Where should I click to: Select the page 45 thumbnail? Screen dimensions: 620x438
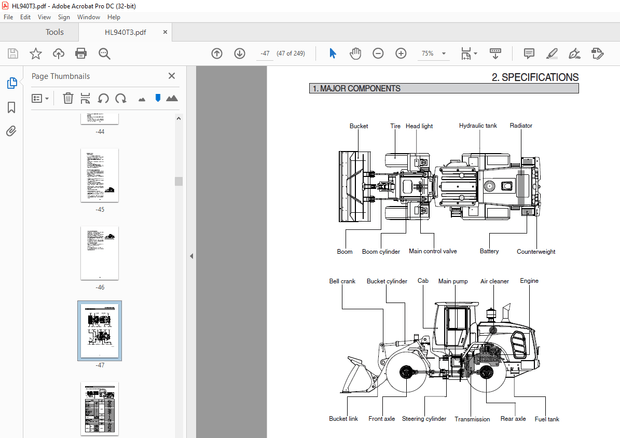pyautogui.click(x=99, y=176)
